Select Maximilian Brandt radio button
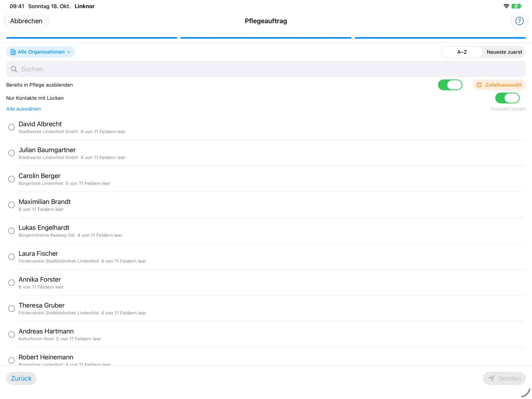Image resolution: width=532 pixels, height=399 pixels. (x=12, y=205)
